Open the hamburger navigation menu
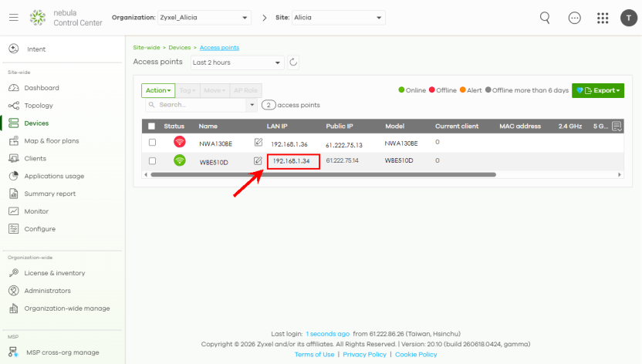This screenshot has width=642, height=364. click(x=14, y=18)
